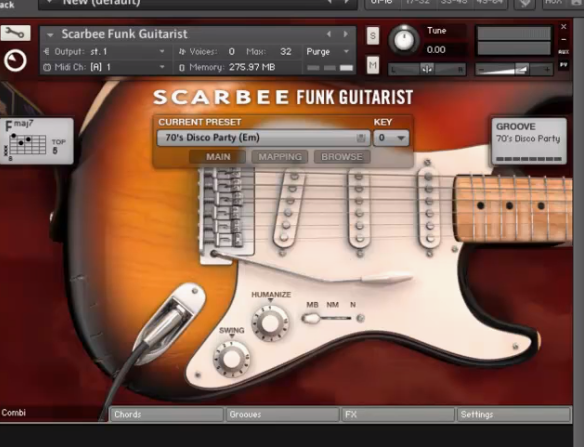Click the TOP position value 5
Viewport: 584px width, 447px height.
55,150
